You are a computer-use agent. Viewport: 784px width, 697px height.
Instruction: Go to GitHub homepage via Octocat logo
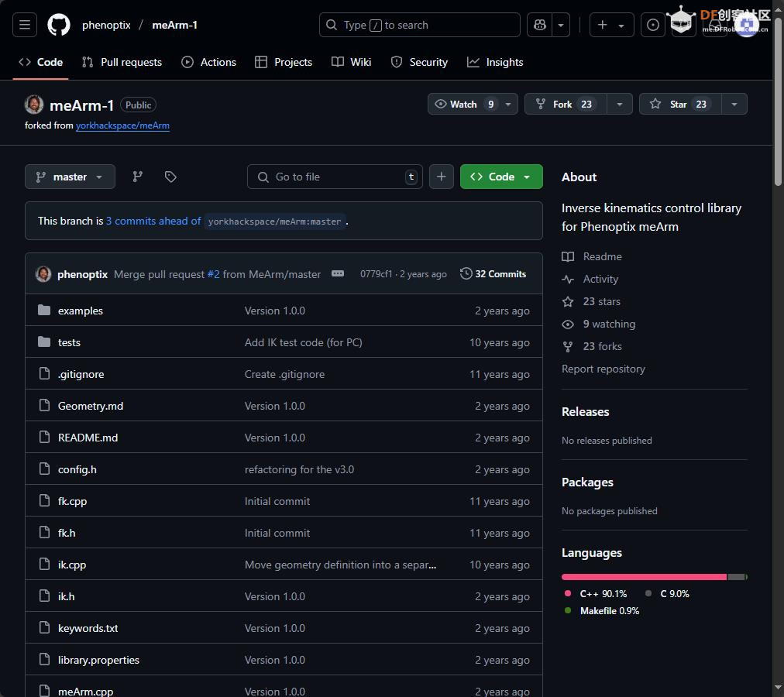(59, 25)
